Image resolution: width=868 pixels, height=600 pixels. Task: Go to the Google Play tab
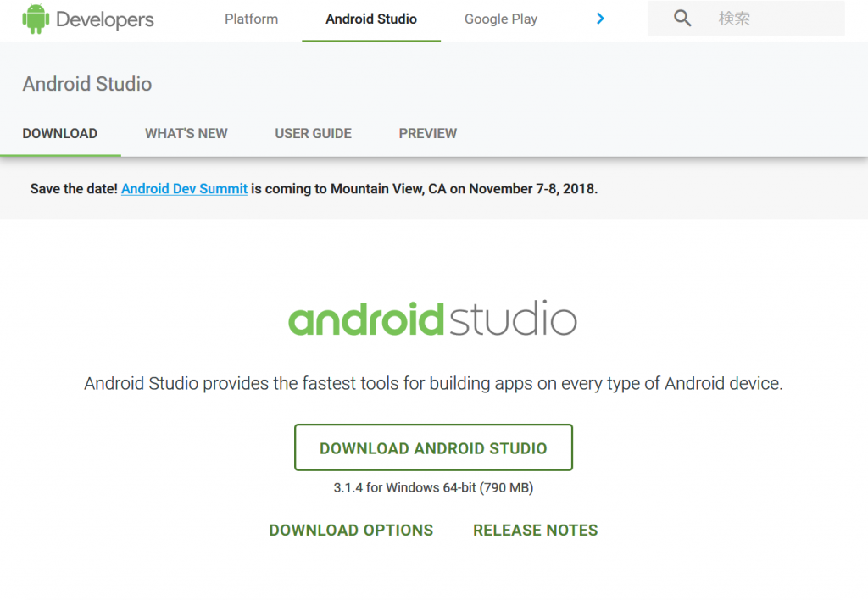pyautogui.click(x=500, y=19)
